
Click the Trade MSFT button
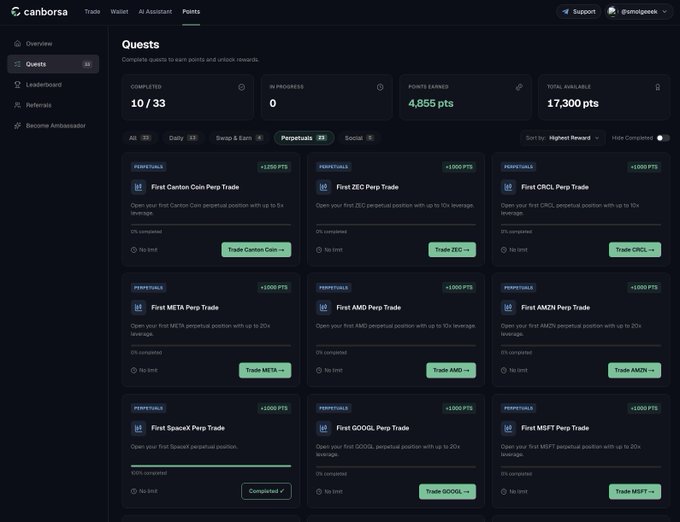coord(635,492)
